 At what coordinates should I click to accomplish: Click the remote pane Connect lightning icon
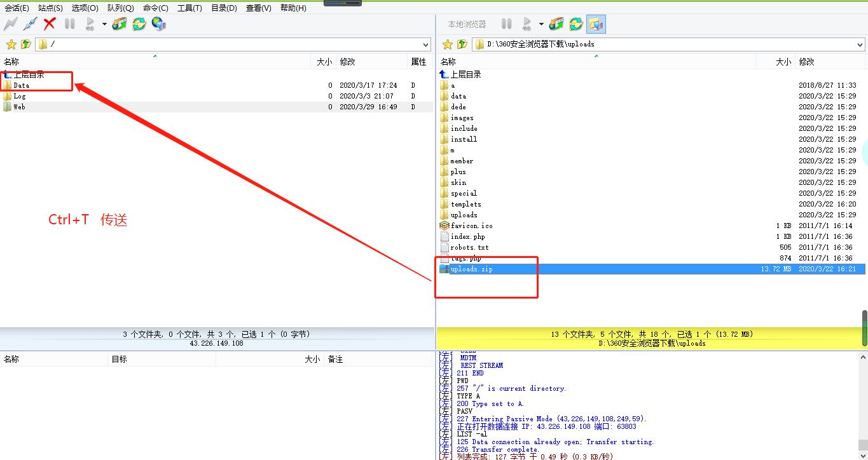click(x=10, y=24)
